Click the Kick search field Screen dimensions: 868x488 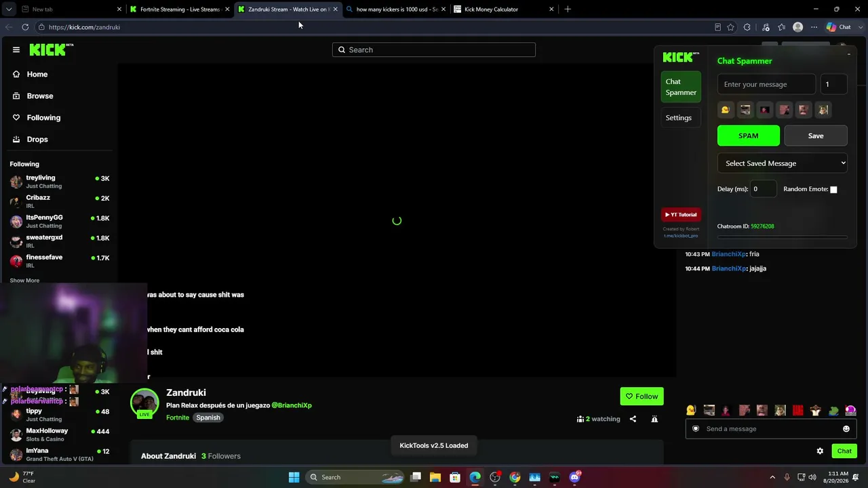click(434, 50)
